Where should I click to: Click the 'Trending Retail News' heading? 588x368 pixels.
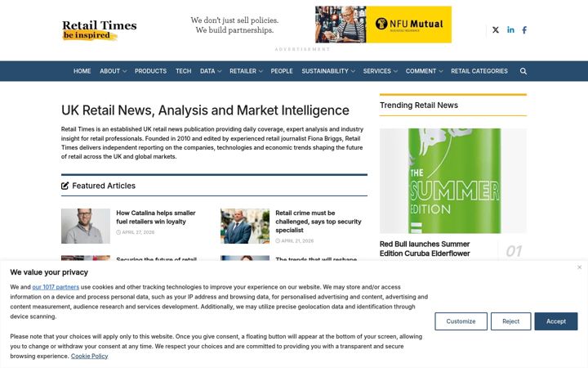click(x=418, y=105)
